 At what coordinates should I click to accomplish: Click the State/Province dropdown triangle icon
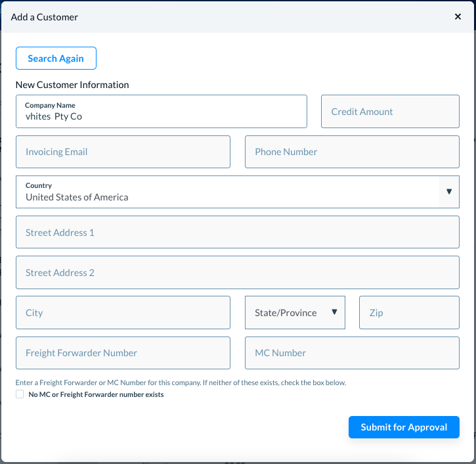click(335, 313)
